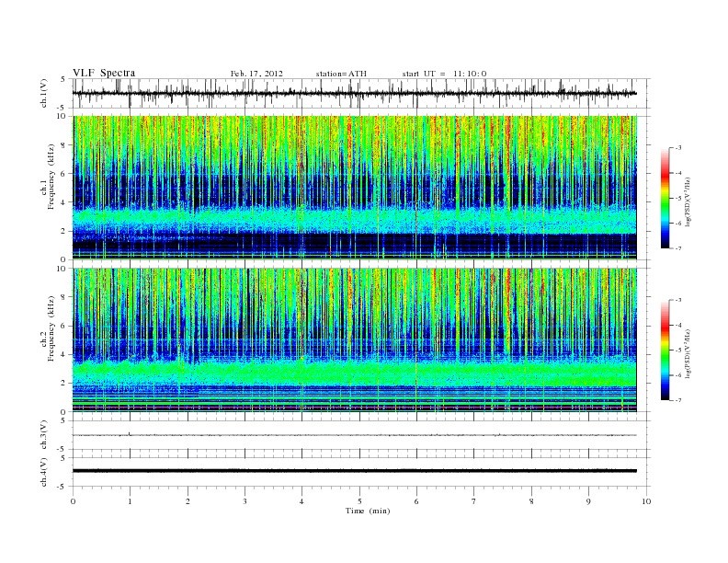The width and height of the screenshot is (728, 563).
Task: Click the ch.1 color bar log(PSD) label
Action: (x=688, y=202)
